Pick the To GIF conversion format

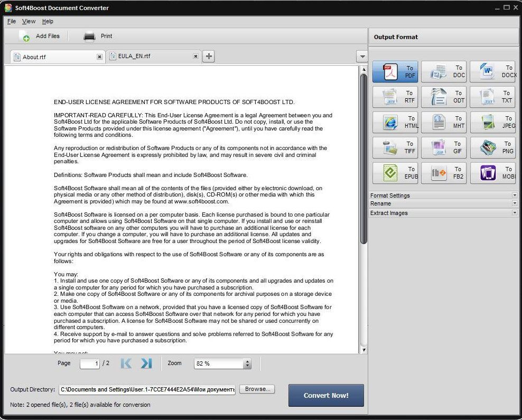(444, 147)
